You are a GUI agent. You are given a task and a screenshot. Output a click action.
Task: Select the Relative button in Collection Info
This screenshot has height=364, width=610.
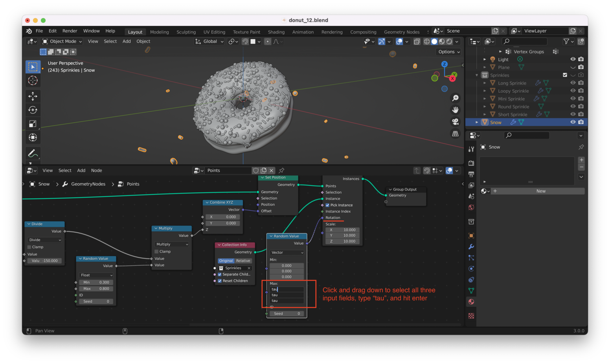243,261
